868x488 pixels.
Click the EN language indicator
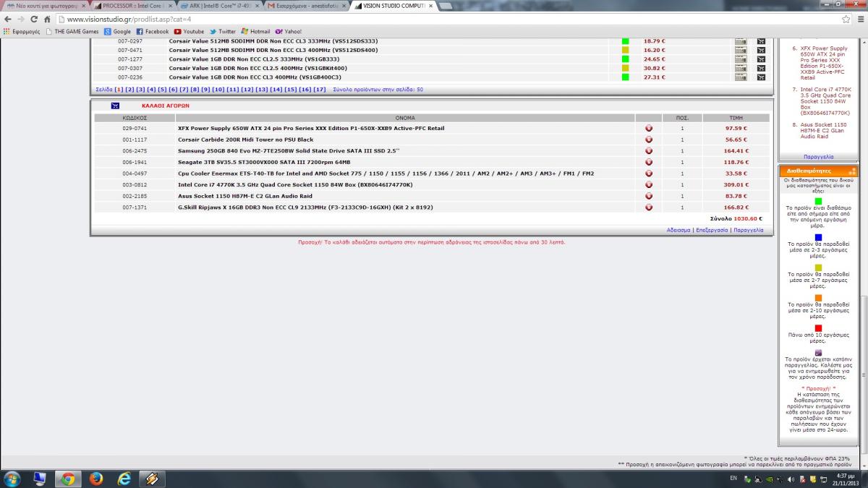[x=733, y=478]
